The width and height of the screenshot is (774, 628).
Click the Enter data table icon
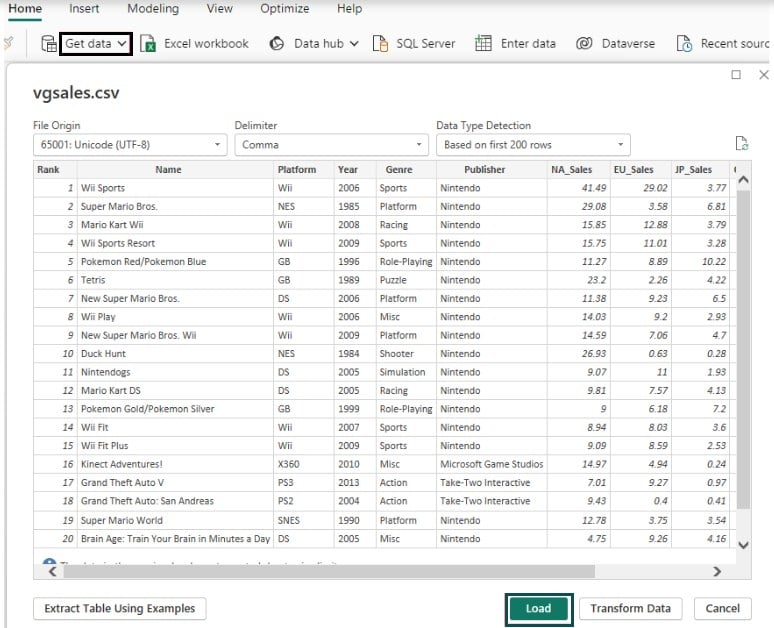[x=483, y=43]
